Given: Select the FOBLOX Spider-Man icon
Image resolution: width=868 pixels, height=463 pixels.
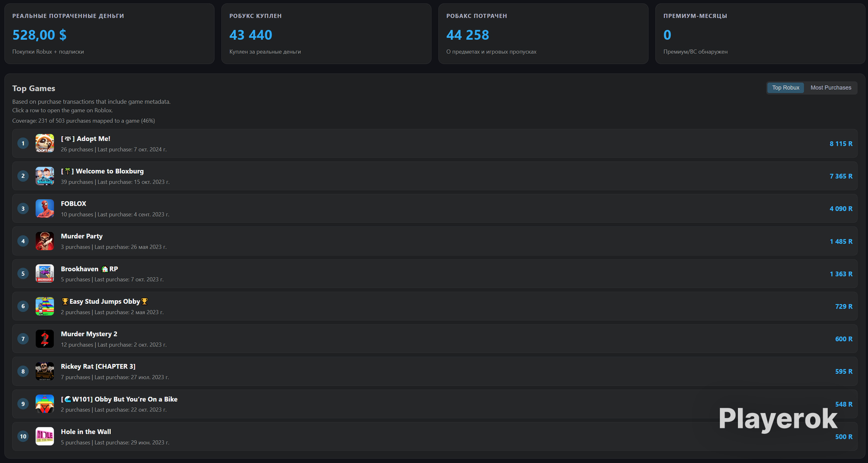Looking at the screenshot, I should pos(44,208).
